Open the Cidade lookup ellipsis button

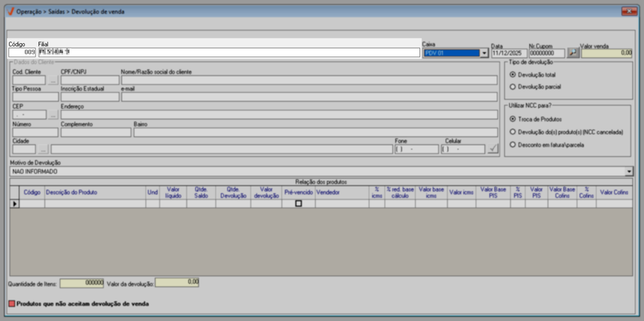click(43, 149)
